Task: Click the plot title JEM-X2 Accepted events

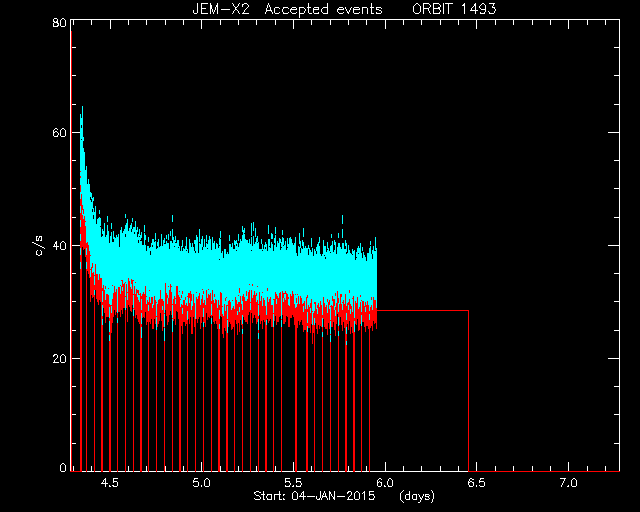Action: 287,9
